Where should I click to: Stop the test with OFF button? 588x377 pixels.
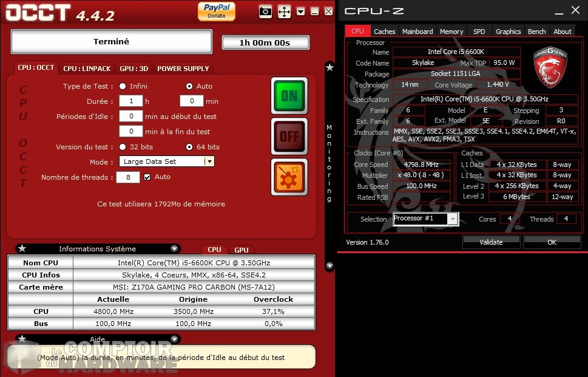[x=289, y=136]
